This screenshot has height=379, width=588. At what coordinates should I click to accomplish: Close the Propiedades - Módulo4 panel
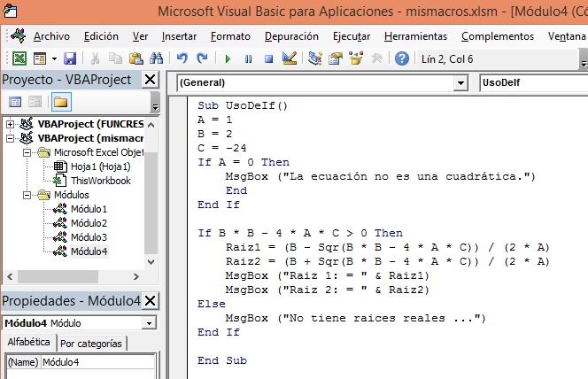coord(150,301)
